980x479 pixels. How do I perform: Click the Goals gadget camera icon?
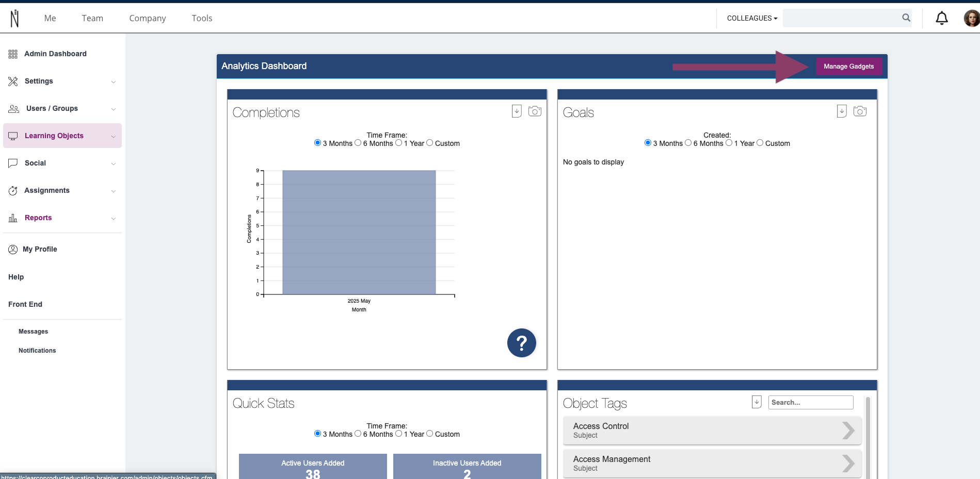click(860, 111)
